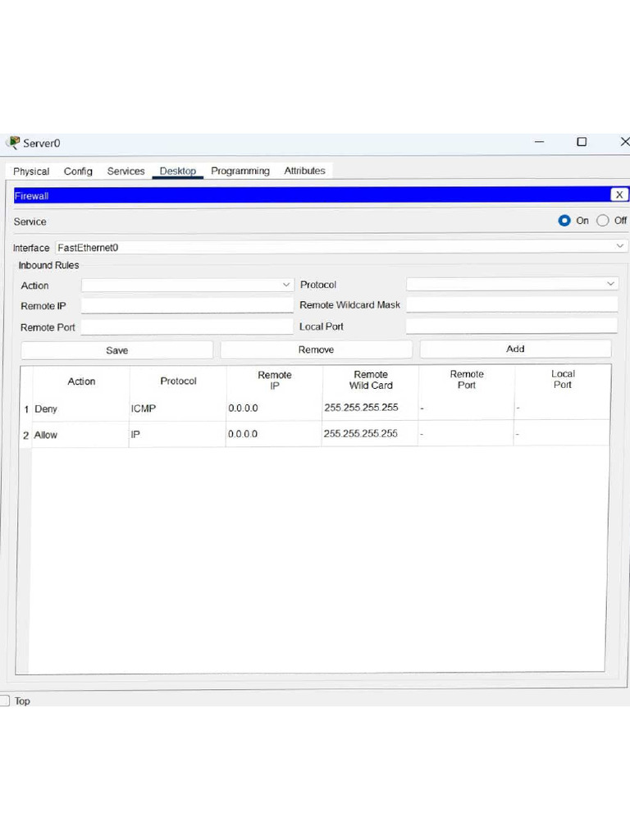Click the Add rule button
630x840 pixels.
pyautogui.click(x=515, y=349)
